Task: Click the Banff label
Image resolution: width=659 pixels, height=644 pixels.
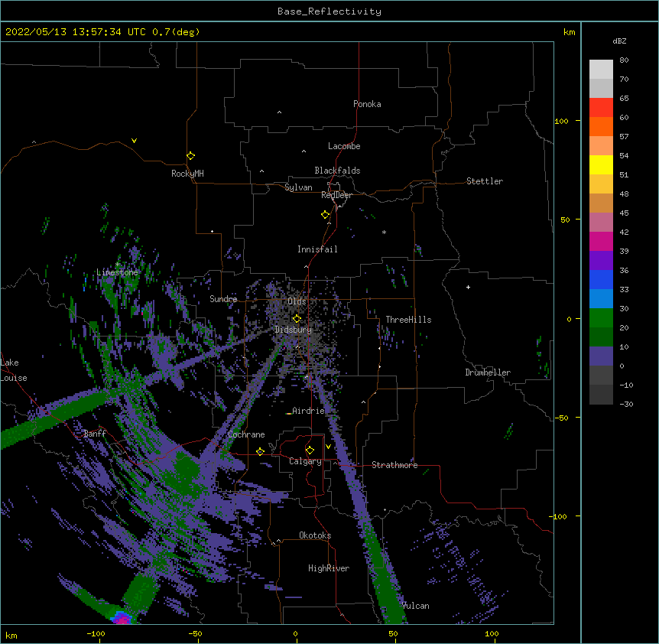Action: pos(95,434)
